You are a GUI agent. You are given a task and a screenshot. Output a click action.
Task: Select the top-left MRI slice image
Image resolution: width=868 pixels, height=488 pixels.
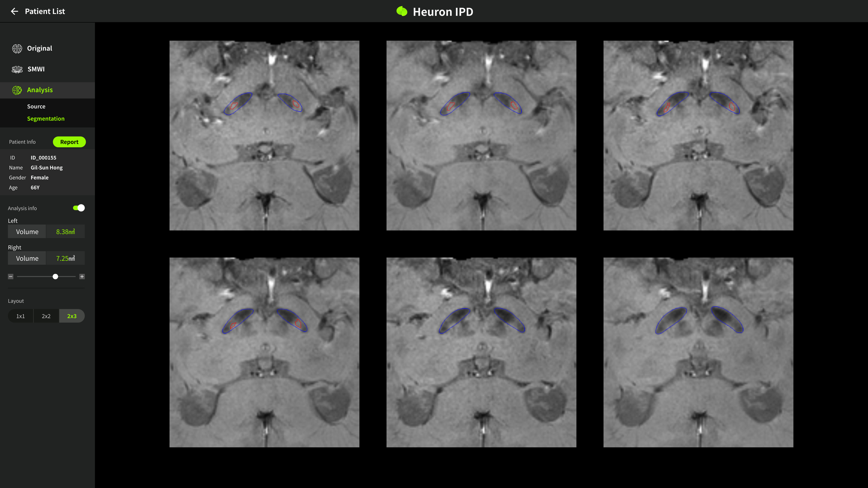pos(264,135)
